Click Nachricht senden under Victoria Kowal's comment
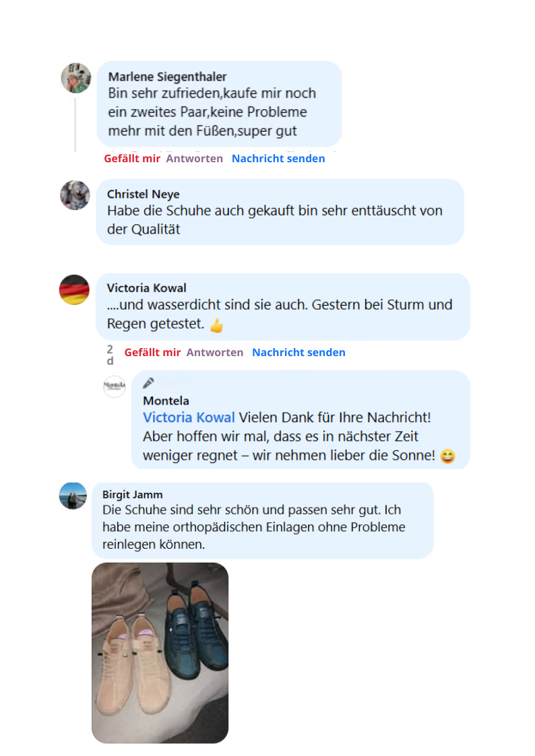 point(298,353)
